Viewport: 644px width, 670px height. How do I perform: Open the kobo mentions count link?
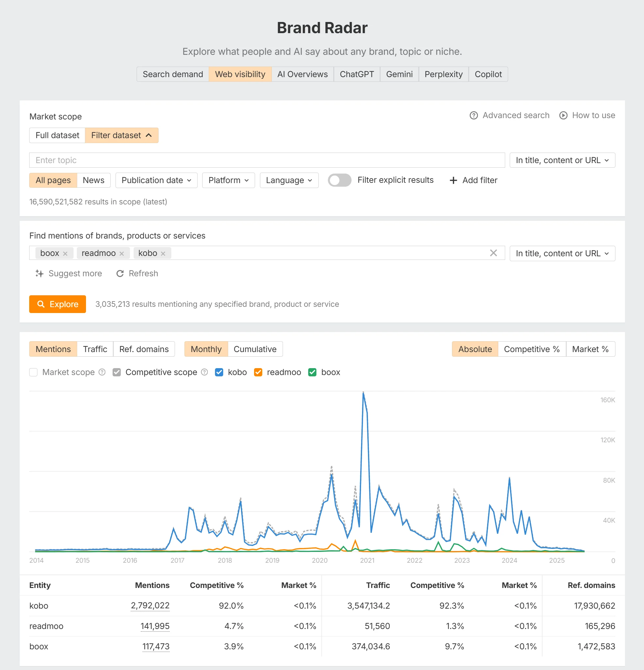click(x=150, y=605)
